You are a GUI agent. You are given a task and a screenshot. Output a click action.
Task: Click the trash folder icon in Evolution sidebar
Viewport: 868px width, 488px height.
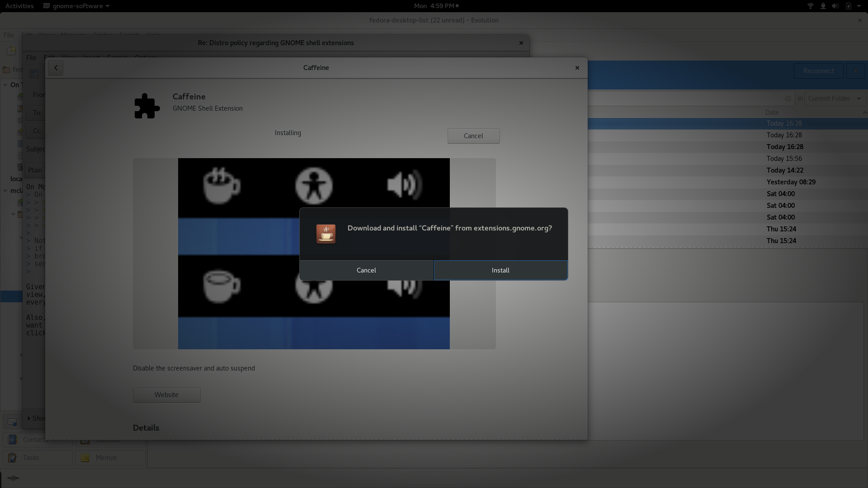coord(20,167)
